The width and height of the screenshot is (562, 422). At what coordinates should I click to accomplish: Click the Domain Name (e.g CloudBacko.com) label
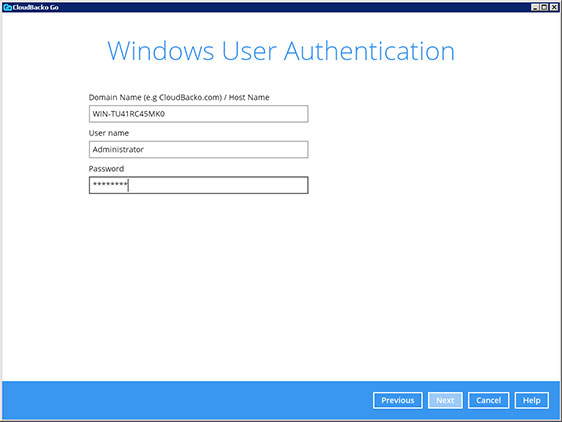pos(155,98)
